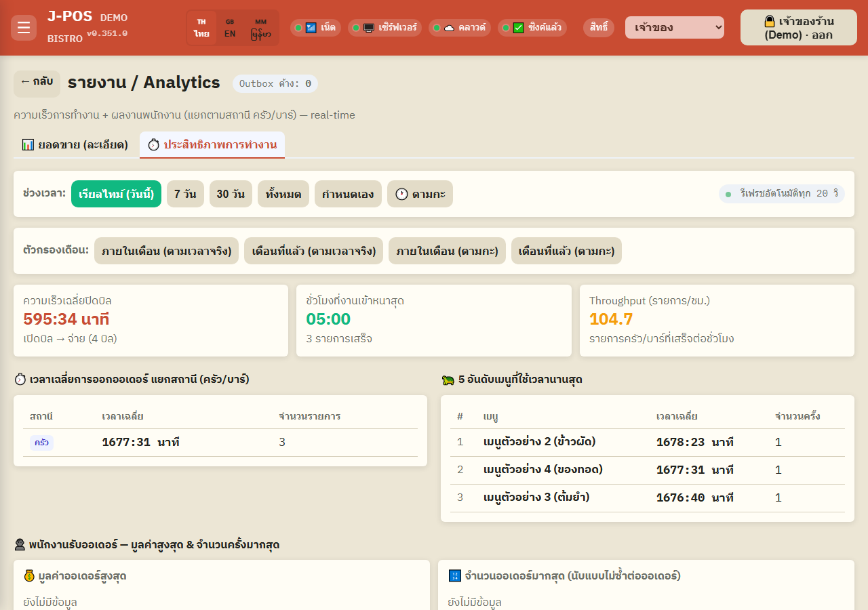This screenshot has width=868, height=610.
Task: Click เมนูตัวอย่าง 2 (ข้าวผัด) row
Action: click(x=648, y=442)
